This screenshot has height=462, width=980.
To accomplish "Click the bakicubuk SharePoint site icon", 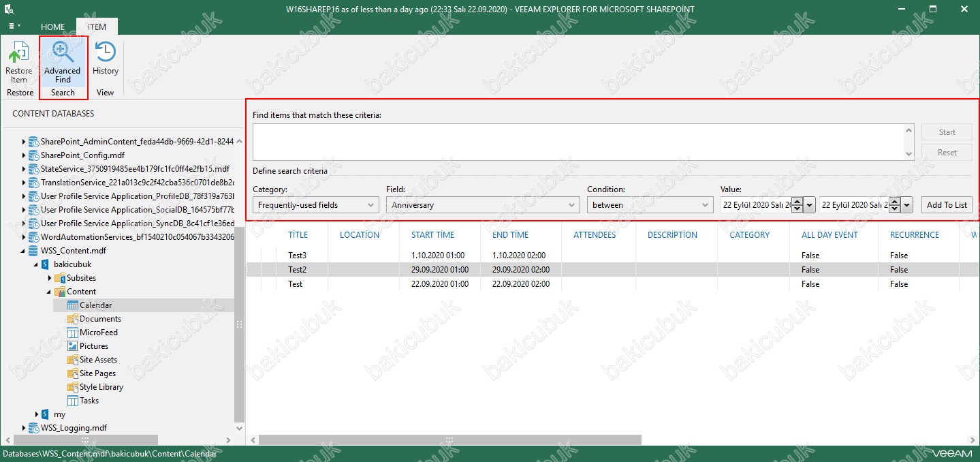I will (x=46, y=264).
